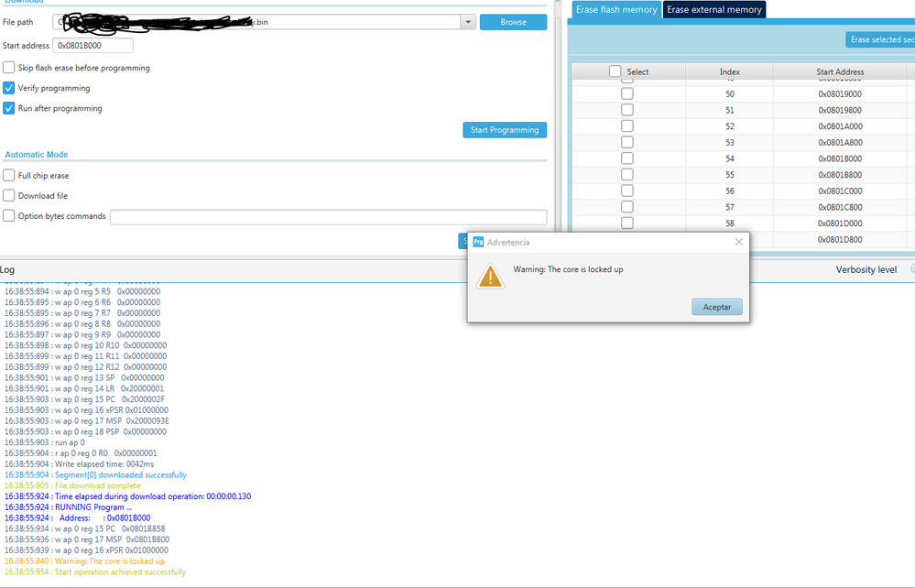Click the warning triangle icon in dialog
Image resolution: width=915 pixels, height=588 pixels.
(490, 276)
